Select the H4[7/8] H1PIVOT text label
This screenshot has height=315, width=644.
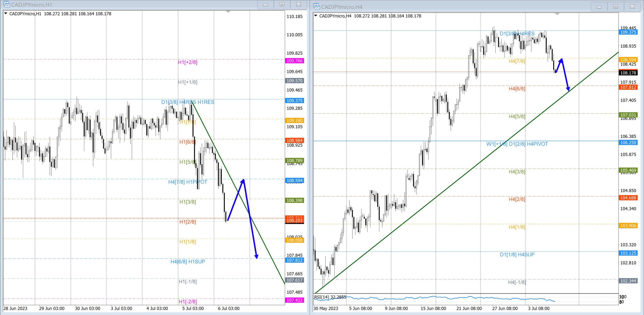(x=188, y=182)
